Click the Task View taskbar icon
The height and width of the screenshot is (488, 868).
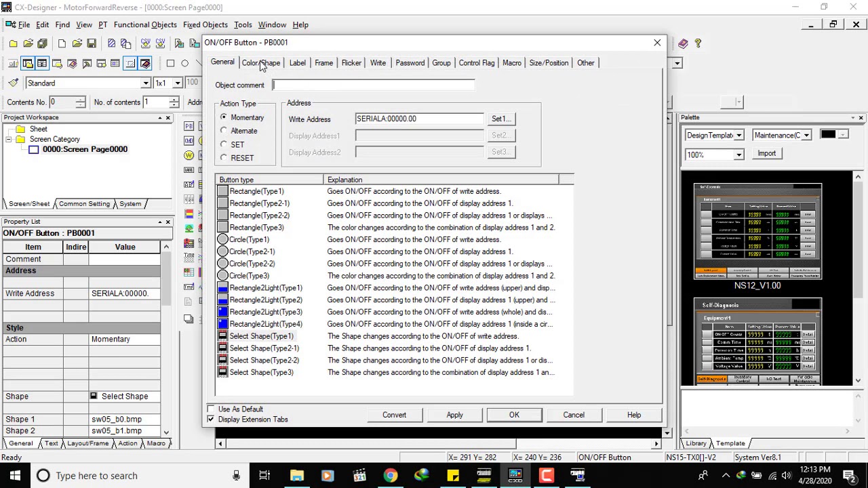click(264, 475)
